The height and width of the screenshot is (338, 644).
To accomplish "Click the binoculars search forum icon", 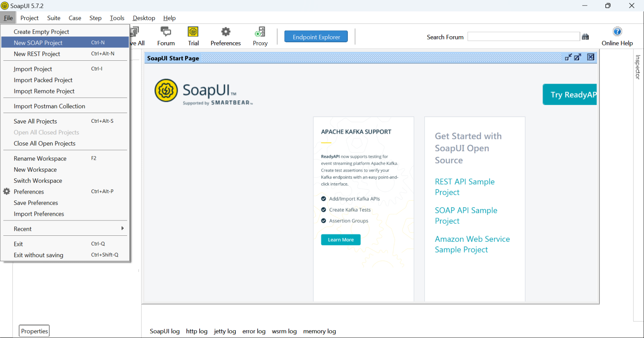I will [585, 37].
